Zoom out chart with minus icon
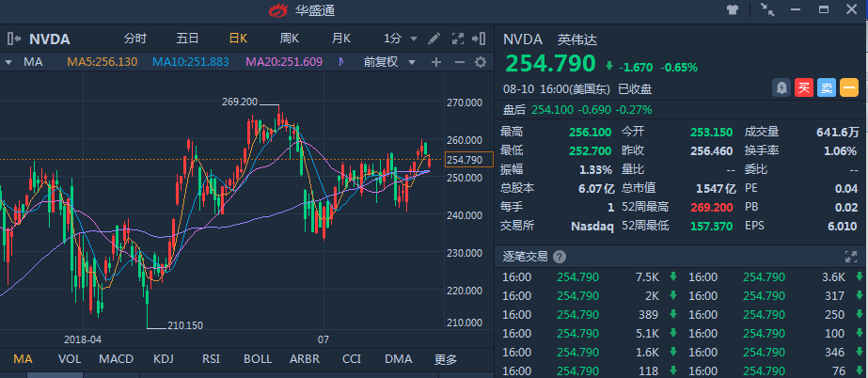 point(458,62)
